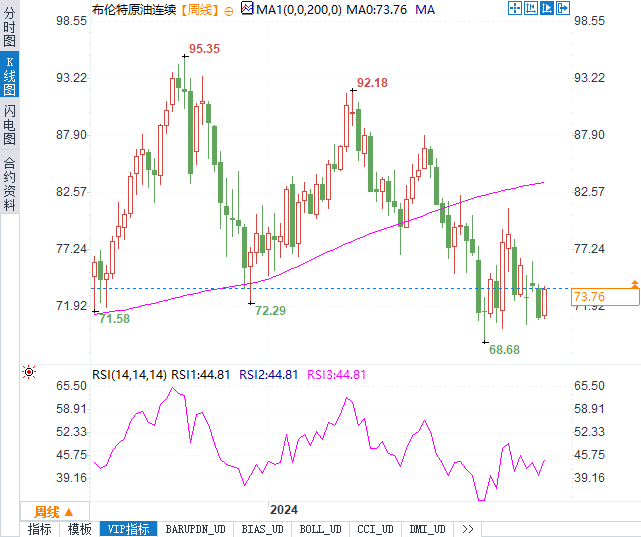Screen dimensions: 641x537
Task: Select the K线图 sidebar tab
Action: tap(9, 76)
